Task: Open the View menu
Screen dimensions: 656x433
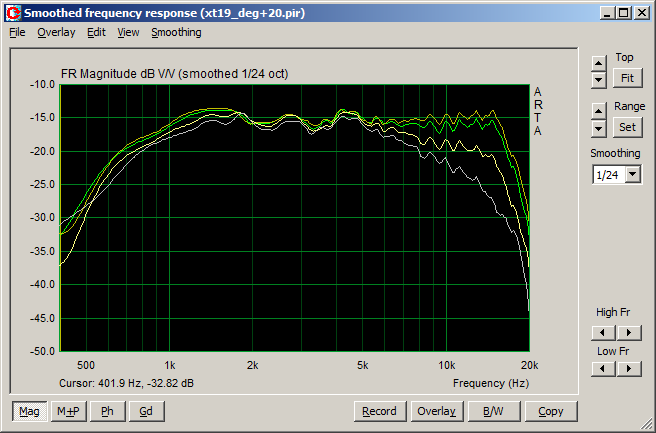Action: click(128, 32)
